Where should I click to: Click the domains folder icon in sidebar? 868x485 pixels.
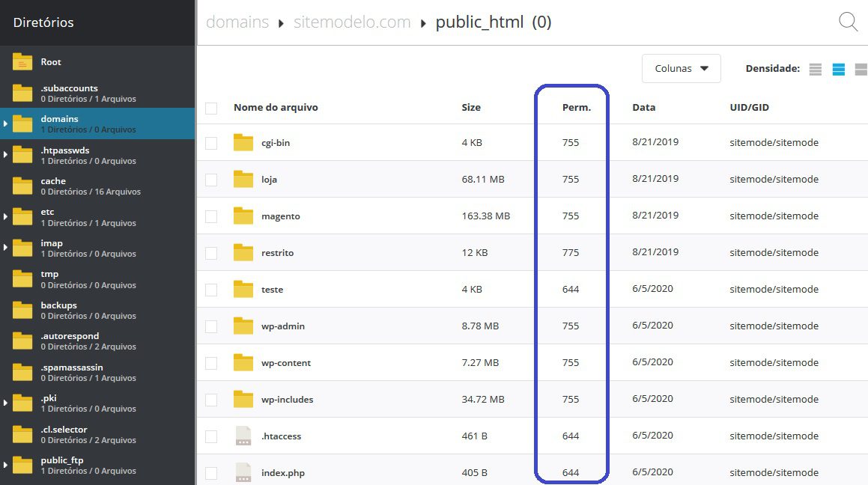[x=22, y=124]
